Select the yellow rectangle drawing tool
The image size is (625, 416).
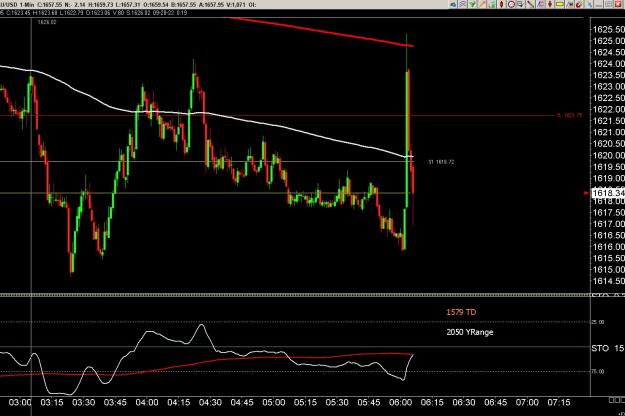[560, 4]
